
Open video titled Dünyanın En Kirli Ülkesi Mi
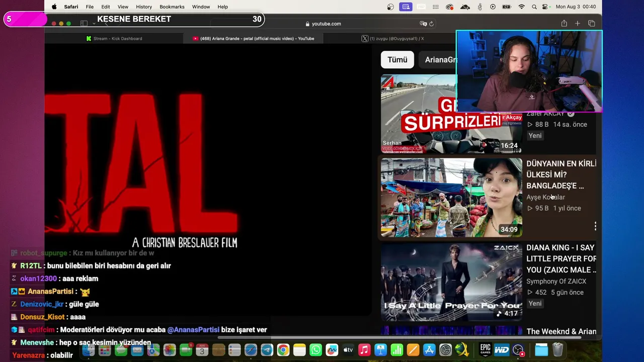[x=561, y=174]
